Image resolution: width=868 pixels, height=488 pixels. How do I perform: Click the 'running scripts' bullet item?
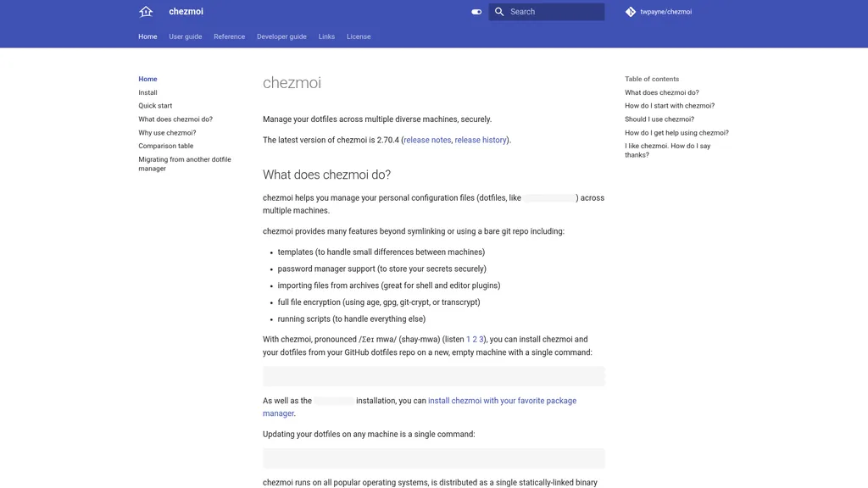352,319
